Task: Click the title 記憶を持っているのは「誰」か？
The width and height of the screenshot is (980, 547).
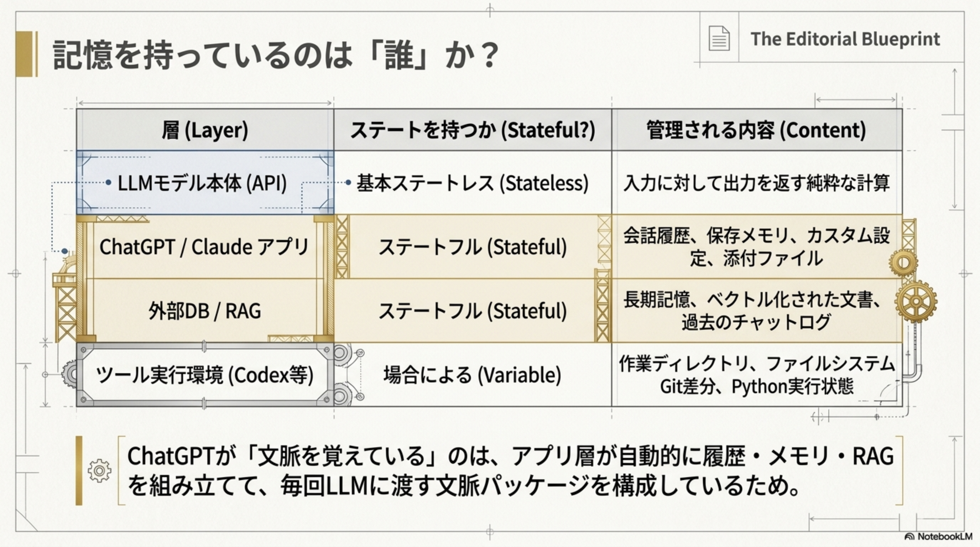Action: tap(276, 55)
